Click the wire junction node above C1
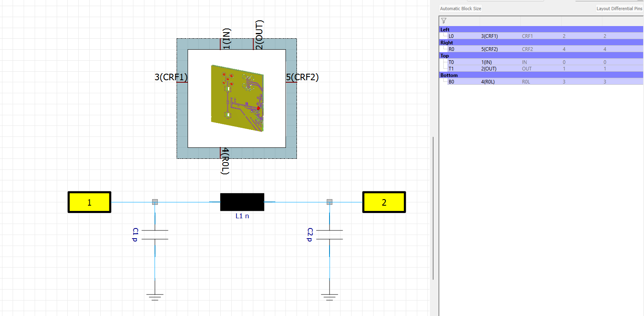The height and width of the screenshot is (316, 644). tap(155, 202)
